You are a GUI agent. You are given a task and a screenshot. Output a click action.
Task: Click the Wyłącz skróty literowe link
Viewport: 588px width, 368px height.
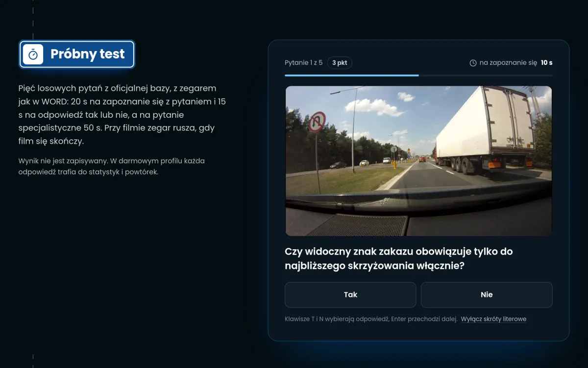493,319
